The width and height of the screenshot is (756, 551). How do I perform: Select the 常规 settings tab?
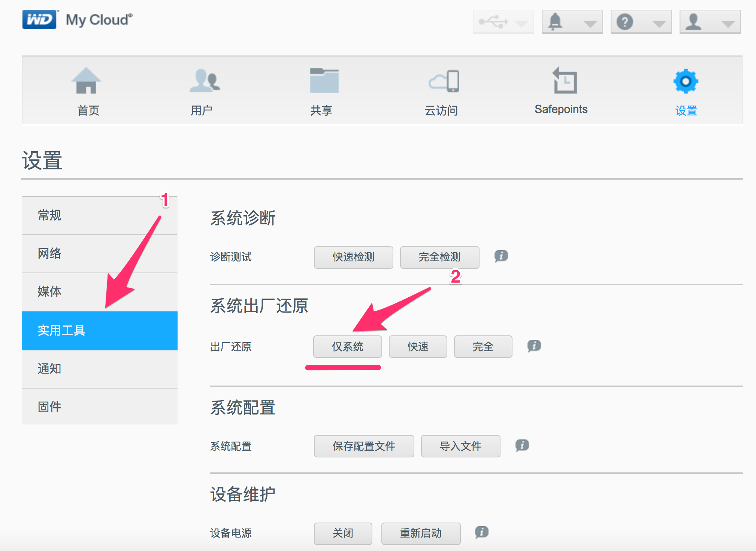(x=99, y=216)
